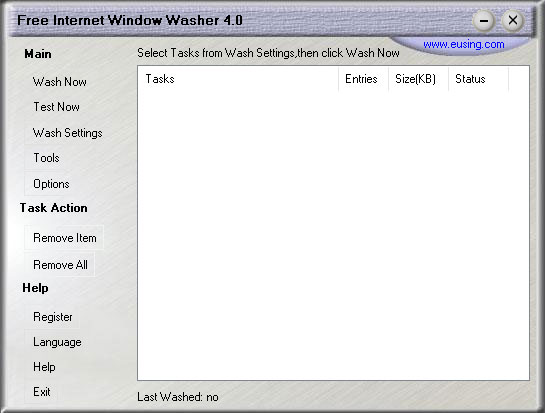Sort by the Status column header
This screenshot has height=413, width=545.
(x=479, y=79)
